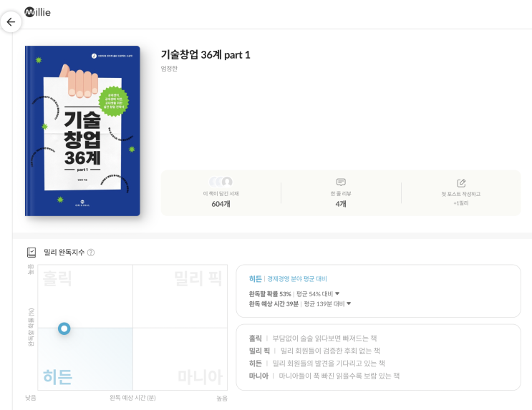Select 완독할 확률 53% text

(270, 293)
